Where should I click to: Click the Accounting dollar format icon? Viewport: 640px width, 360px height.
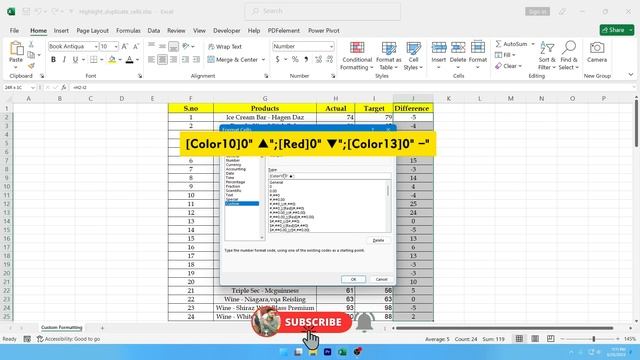click(x=278, y=60)
